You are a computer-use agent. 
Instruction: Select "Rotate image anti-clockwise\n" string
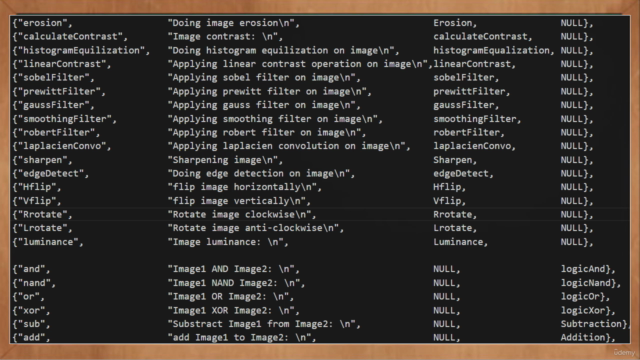(x=253, y=228)
